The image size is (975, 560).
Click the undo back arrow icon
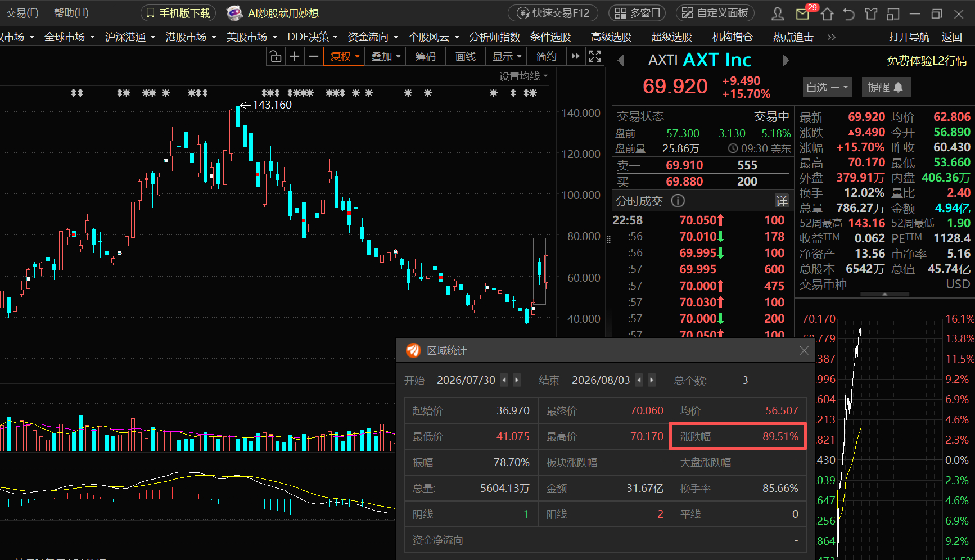848,13
